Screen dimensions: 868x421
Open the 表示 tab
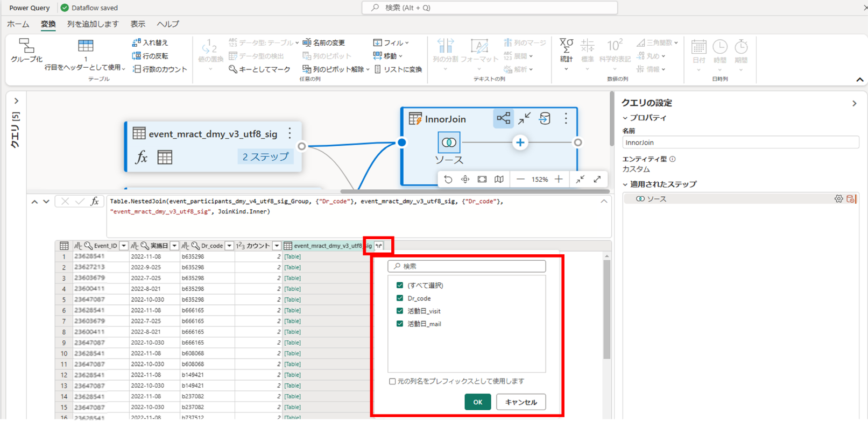coord(138,24)
